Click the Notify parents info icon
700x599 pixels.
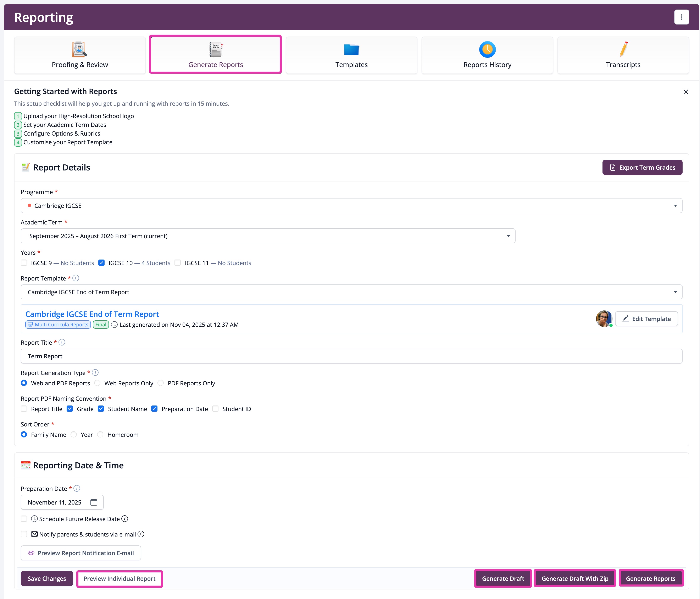pyautogui.click(x=141, y=534)
